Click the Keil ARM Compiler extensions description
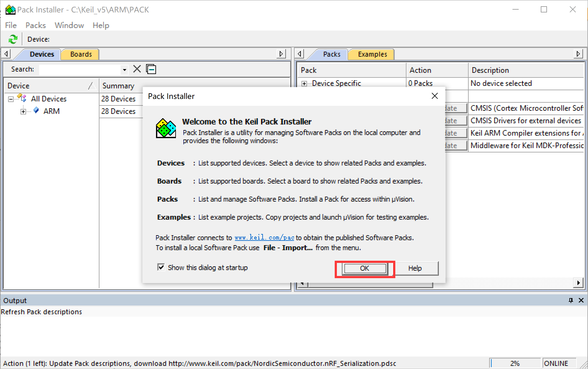The image size is (588, 369). (x=527, y=133)
